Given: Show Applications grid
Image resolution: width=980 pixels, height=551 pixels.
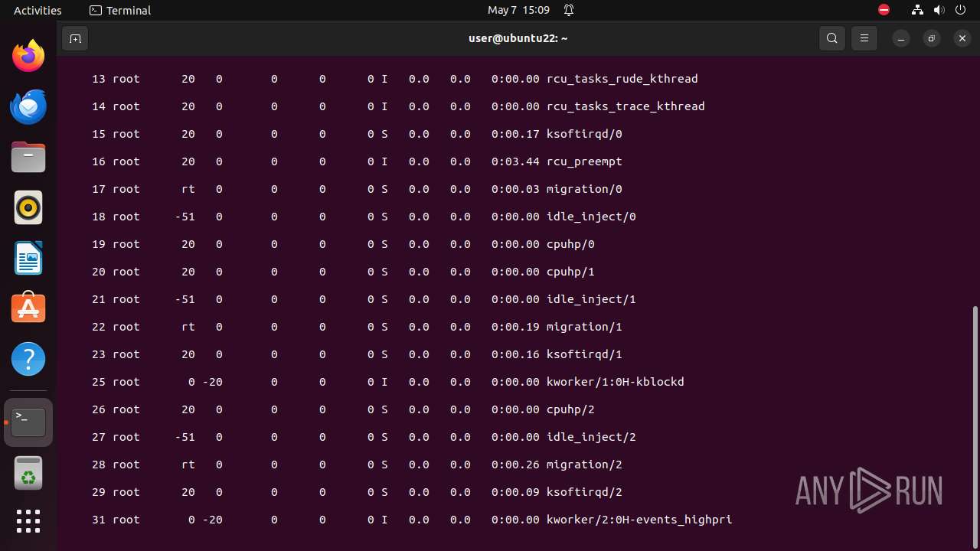Looking at the screenshot, I should 28,521.
